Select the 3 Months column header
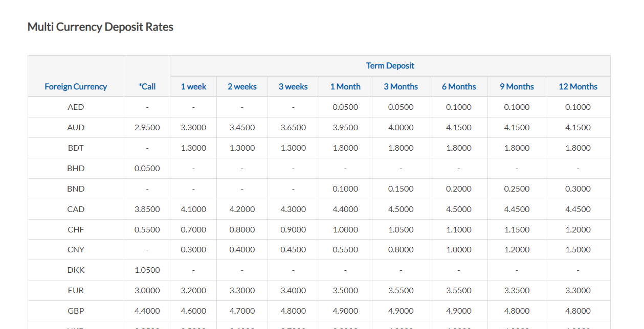644x329 pixels. point(401,86)
